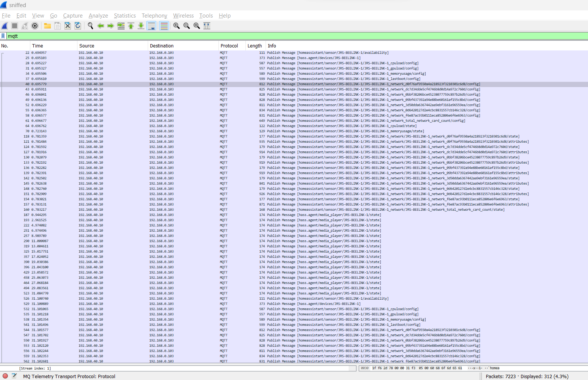This screenshot has height=380, width=588.
Task: Click the mqtt display filter field
Action: 297,36
